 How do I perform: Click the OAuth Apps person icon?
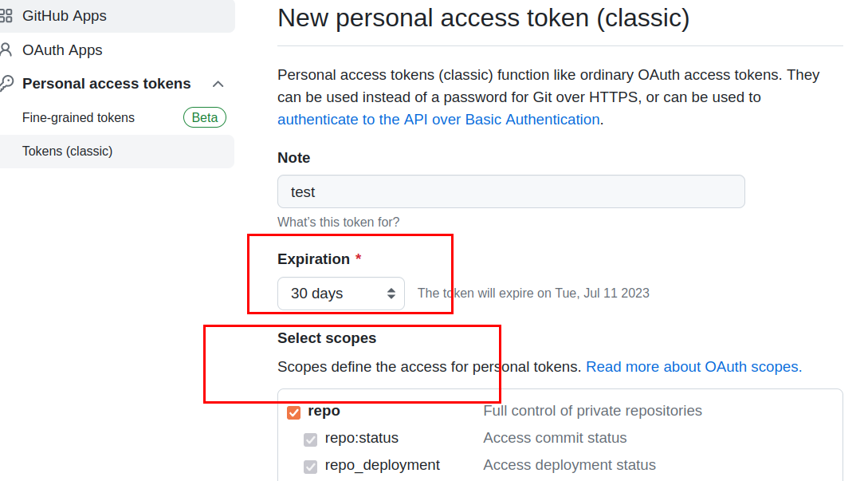coord(6,50)
